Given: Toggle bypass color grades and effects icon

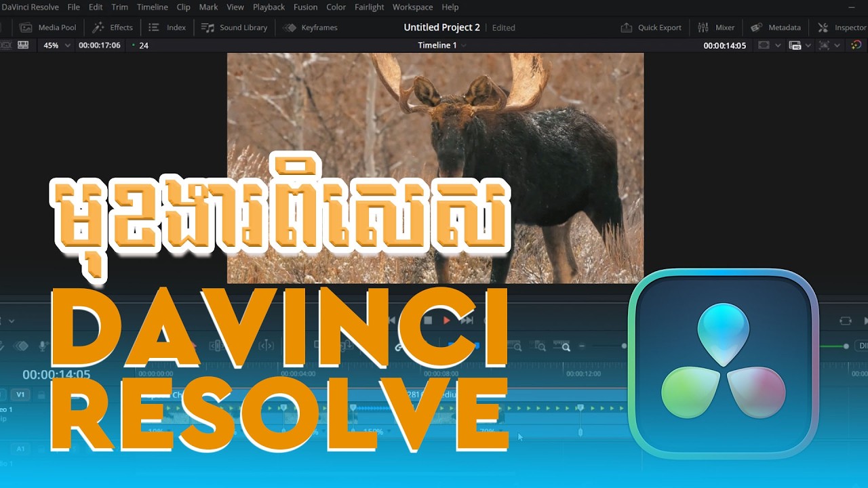Looking at the screenshot, I should click(x=856, y=45).
